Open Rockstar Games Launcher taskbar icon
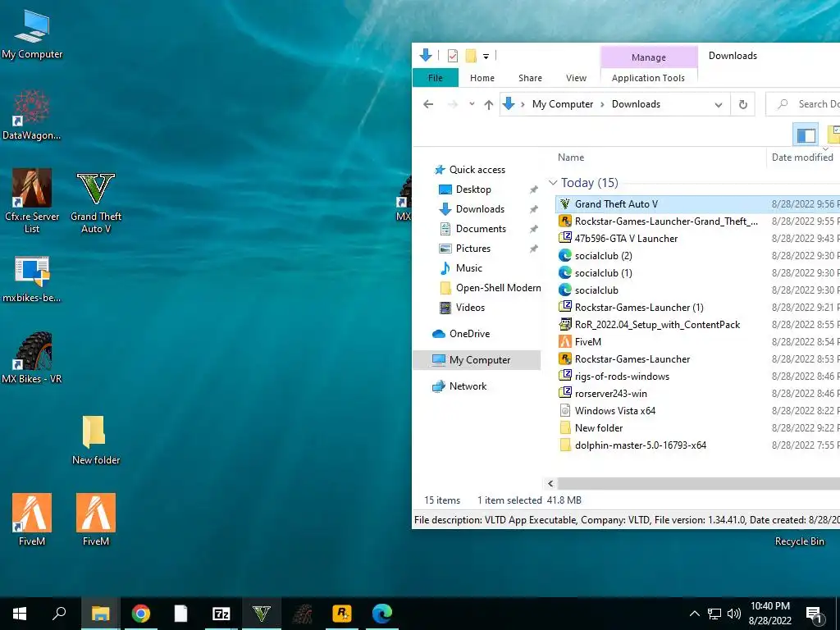 [x=342, y=614]
